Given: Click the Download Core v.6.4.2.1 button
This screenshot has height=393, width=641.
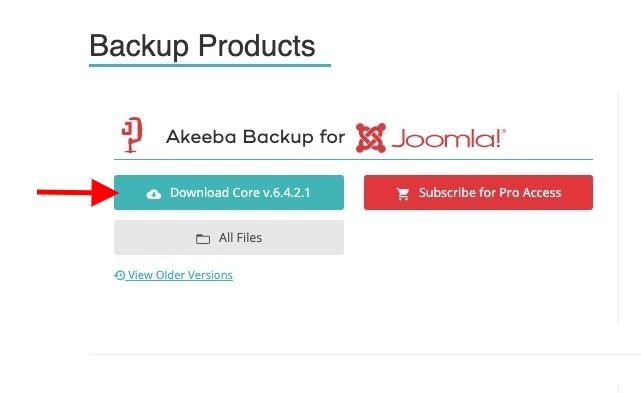Looking at the screenshot, I should 229,192.
